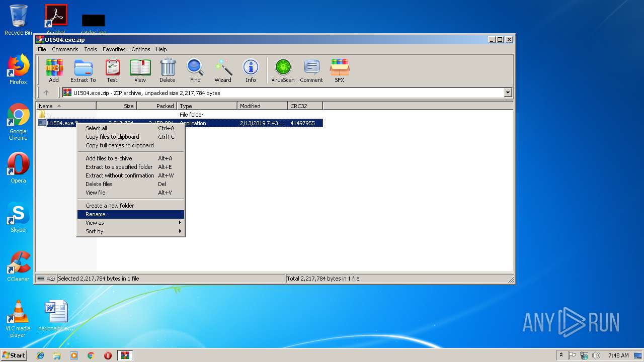
Task: Launch Google Chrome desktop shortcut
Action: click(18, 122)
